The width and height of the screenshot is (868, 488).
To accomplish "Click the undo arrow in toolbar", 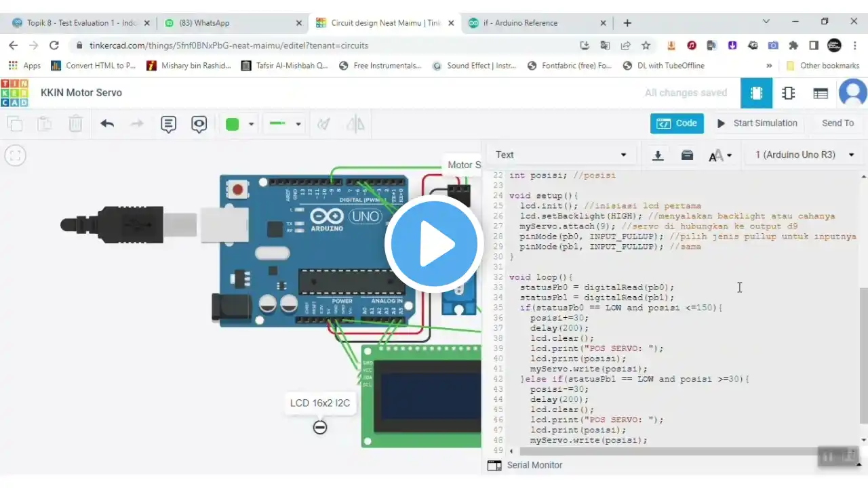I will click(107, 124).
